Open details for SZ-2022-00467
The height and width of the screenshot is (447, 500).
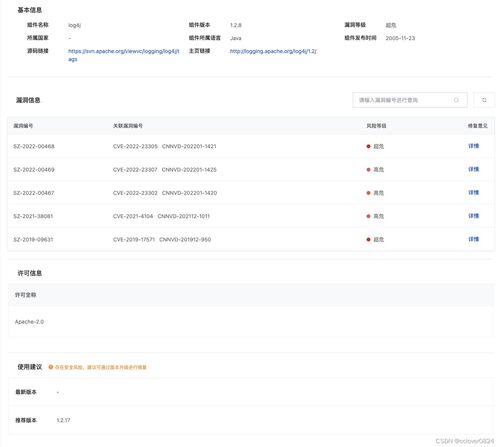click(473, 193)
